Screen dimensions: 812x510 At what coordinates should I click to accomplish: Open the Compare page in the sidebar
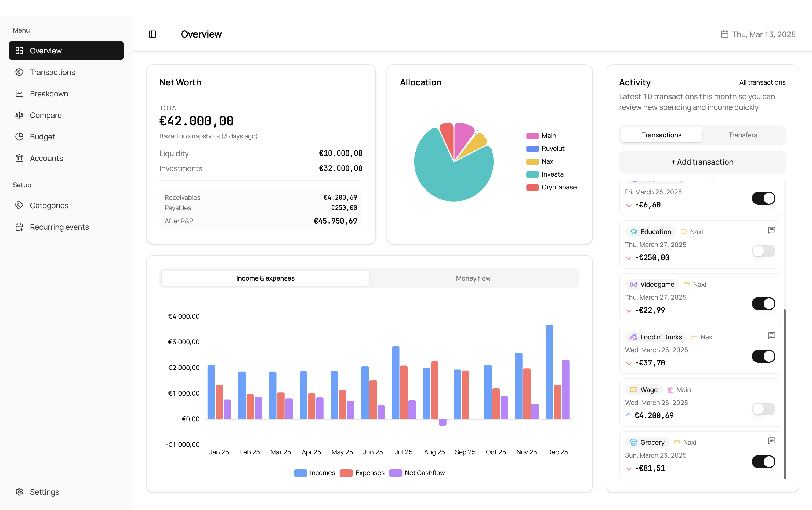66,115
